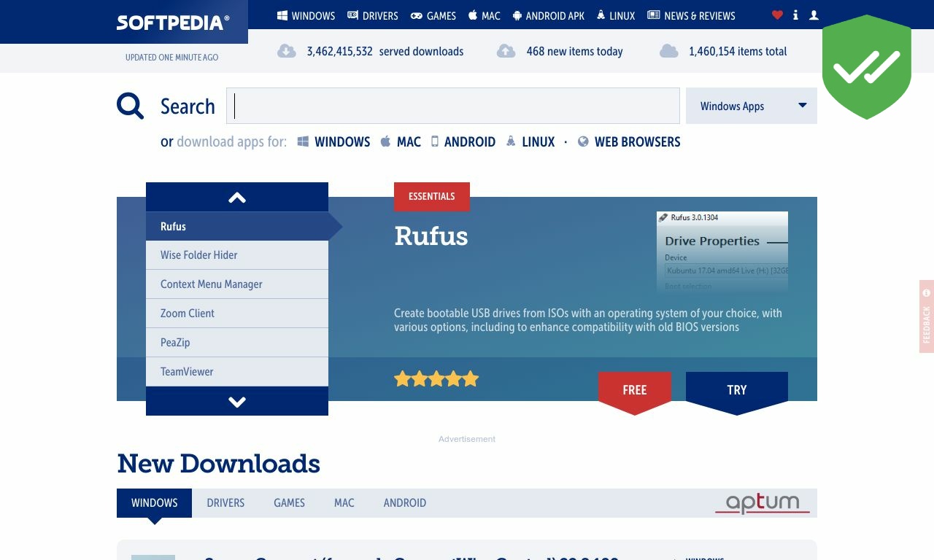Click the served downloads cloud icon

(287, 51)
